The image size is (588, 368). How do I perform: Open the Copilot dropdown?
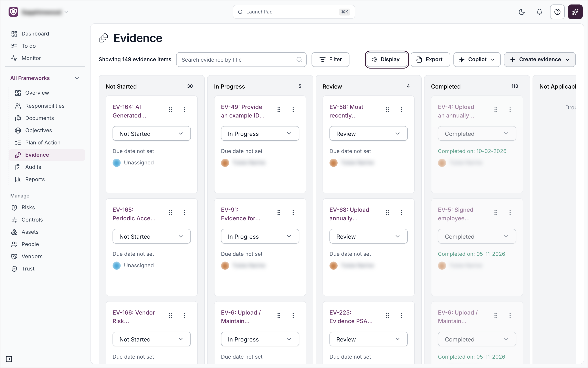tap(477, 60)
